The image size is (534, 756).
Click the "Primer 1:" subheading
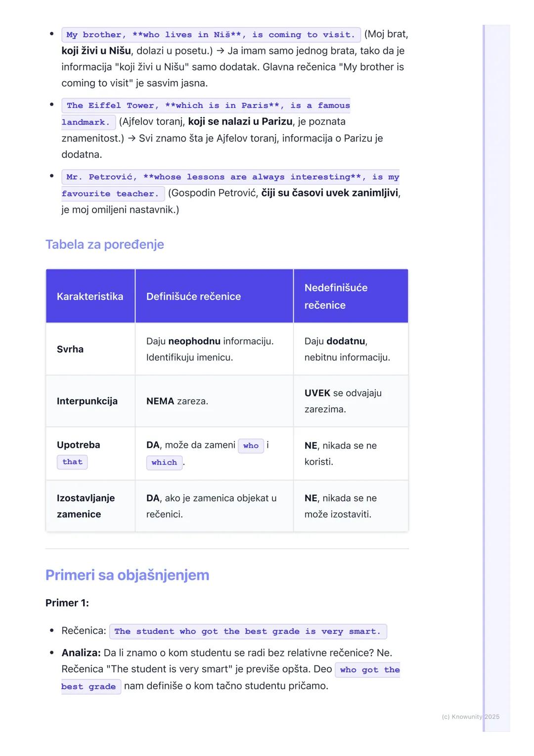(67, 603)
